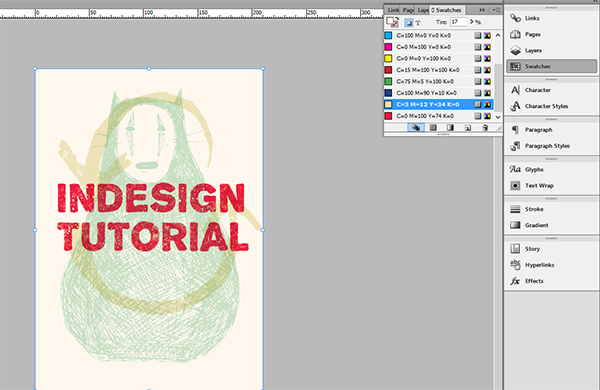The image size is (600, 390).
Task: Switch to the Laye tab
Action: [422, 10]
